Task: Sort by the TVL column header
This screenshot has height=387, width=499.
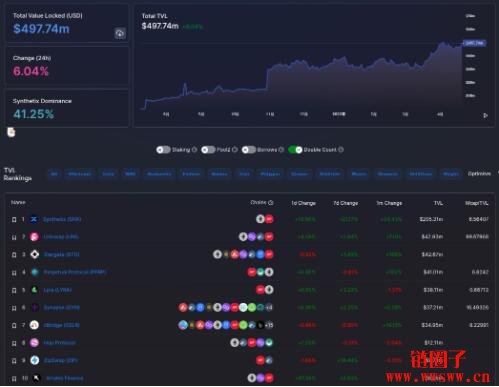Action: [438, 203]
